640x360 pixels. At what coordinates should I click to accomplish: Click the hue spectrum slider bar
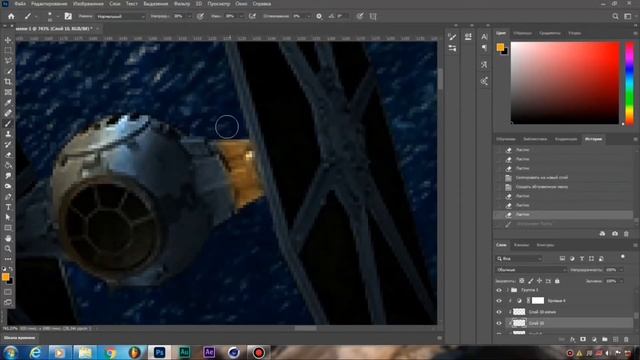coord(630,83)
